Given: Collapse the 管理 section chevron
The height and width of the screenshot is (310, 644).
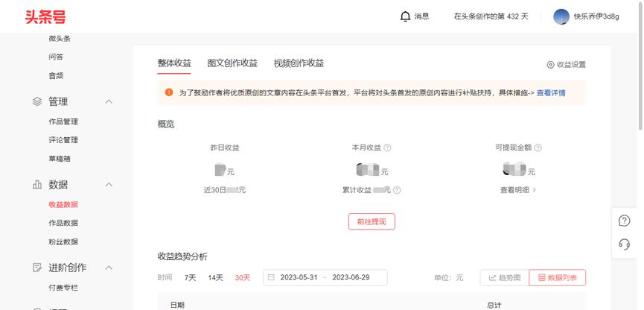Looking at the screenshot, I should [x=109, y=101].
